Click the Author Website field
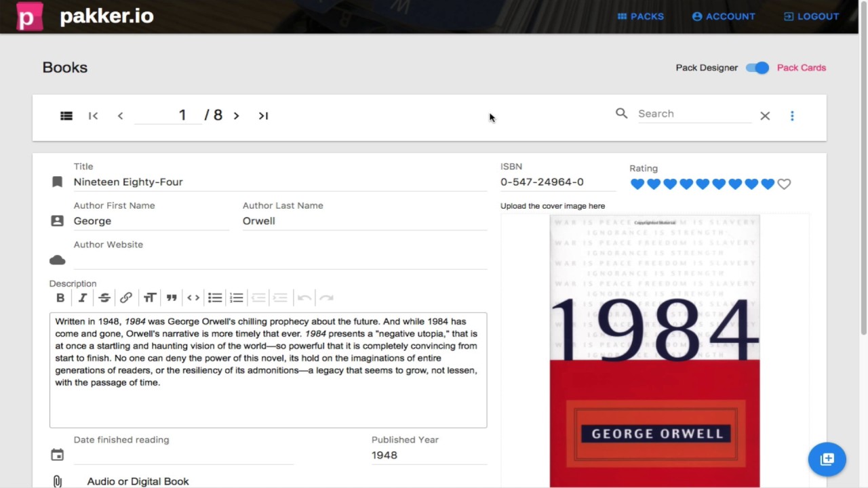Image resolution: width=868 pixels, height=488 pixels. coord(280,260)
